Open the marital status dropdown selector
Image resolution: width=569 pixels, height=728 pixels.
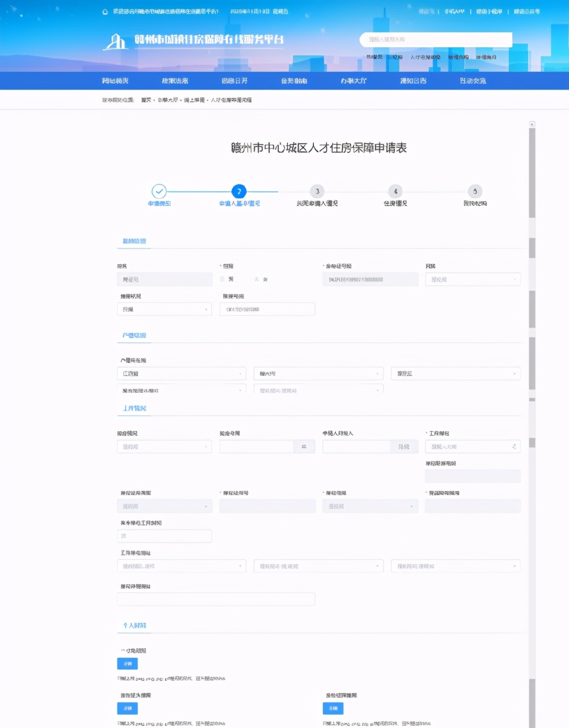[164, 309]
